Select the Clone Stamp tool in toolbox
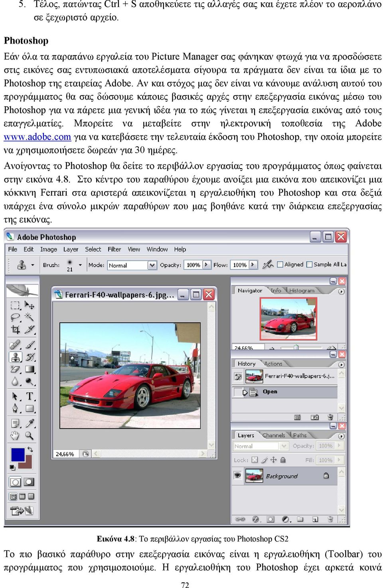This screenshot has width=383, height=588. 15,357
